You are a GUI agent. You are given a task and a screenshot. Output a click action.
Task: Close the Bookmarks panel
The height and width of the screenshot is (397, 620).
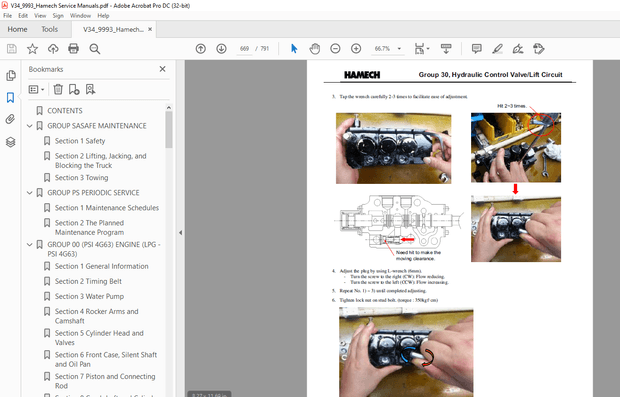pos(163,69)
